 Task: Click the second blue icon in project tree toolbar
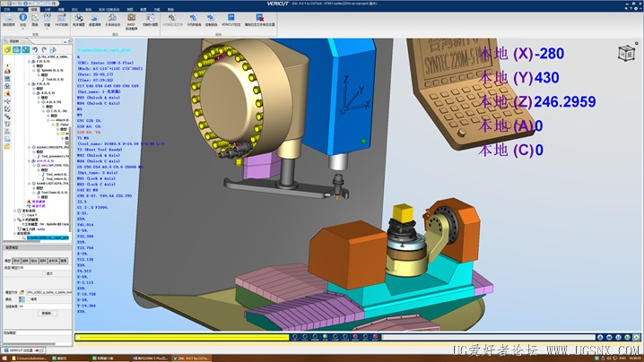tap(16, 49)
